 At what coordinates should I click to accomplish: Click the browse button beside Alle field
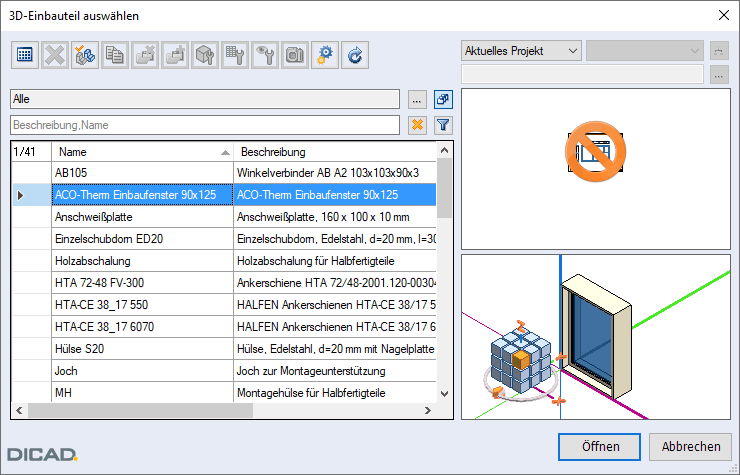pyautogui.click(x=417, y=100)
